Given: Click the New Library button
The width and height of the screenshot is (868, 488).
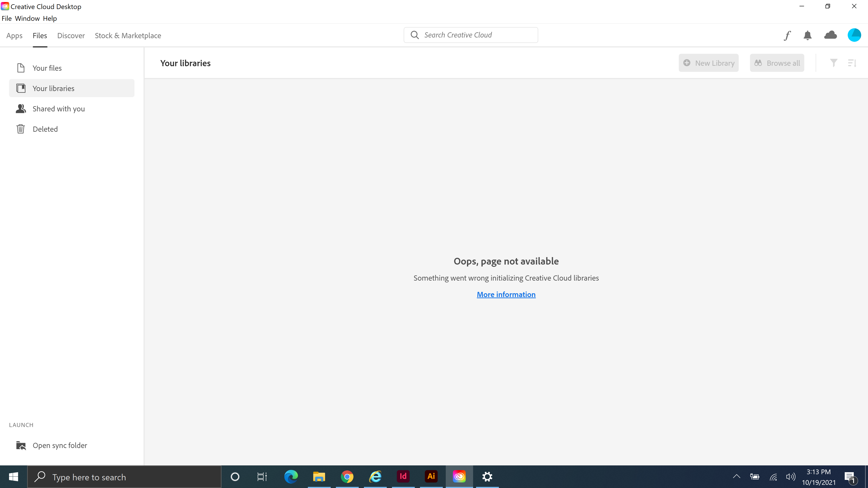Looking at the screenshot, I should [709, 63].
